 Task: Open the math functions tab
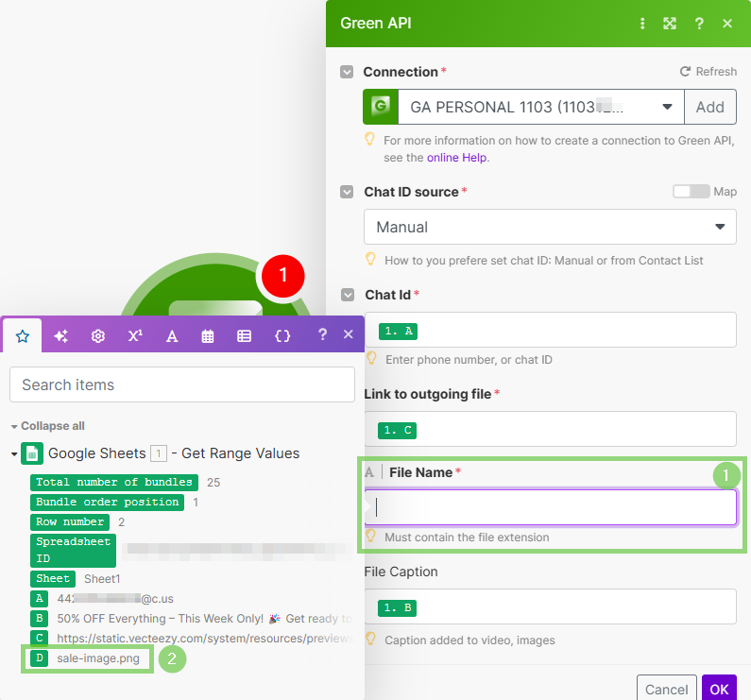coord(135,335)
